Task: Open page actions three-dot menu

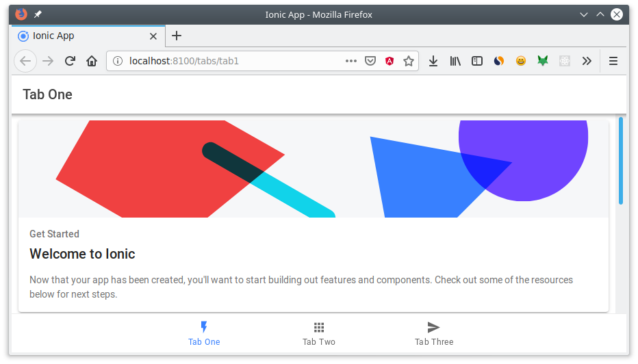Action: click(350, 61)
